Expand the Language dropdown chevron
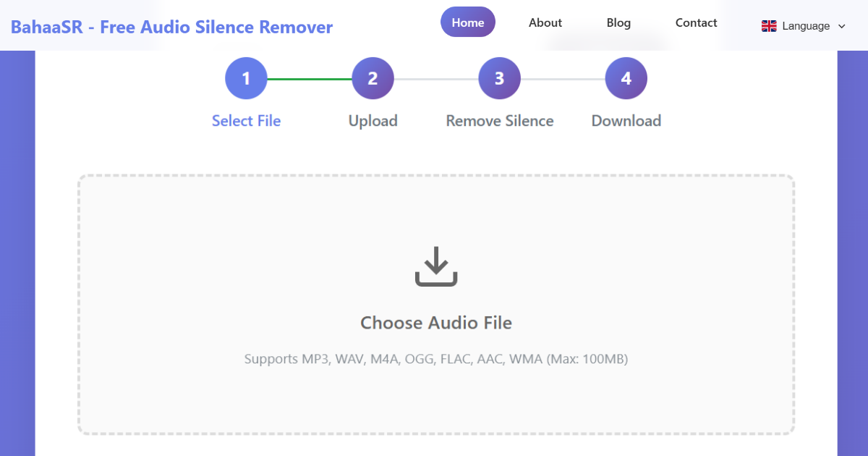Image resolution: width=868 pixels, height=456 pixels. [841, 26]
